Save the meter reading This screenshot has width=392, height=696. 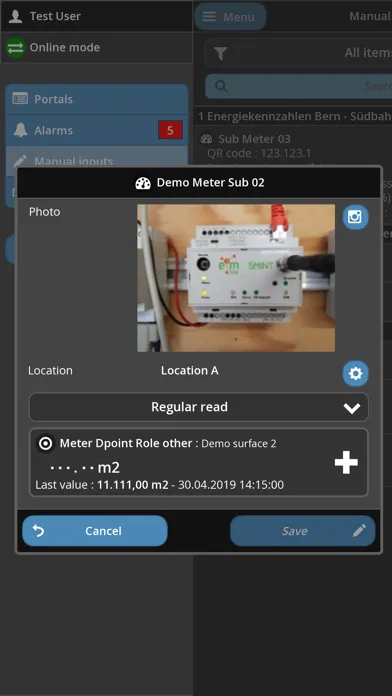303,531
